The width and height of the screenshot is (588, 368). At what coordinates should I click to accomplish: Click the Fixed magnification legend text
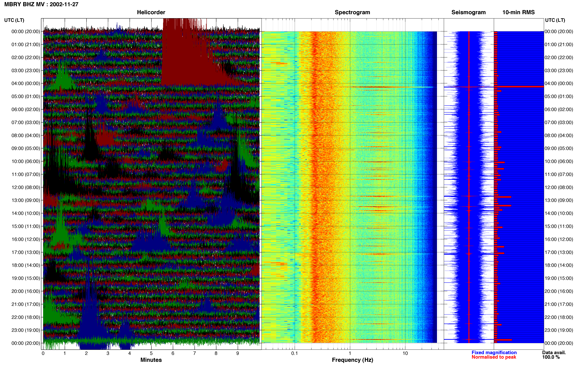click(x=494, y=352)
